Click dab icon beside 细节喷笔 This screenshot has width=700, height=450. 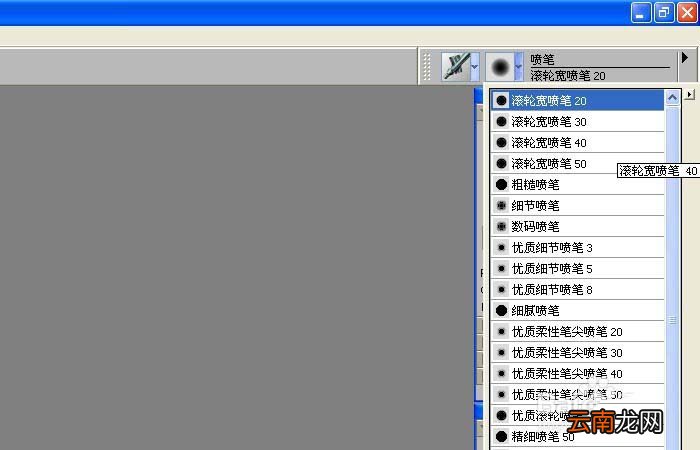pos(501,205)
